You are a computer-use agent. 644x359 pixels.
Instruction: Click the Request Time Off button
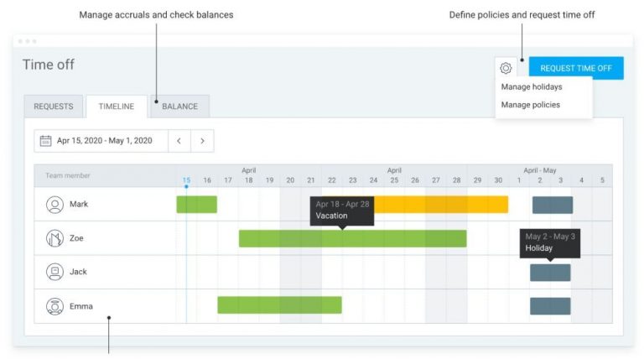[575, 68]
